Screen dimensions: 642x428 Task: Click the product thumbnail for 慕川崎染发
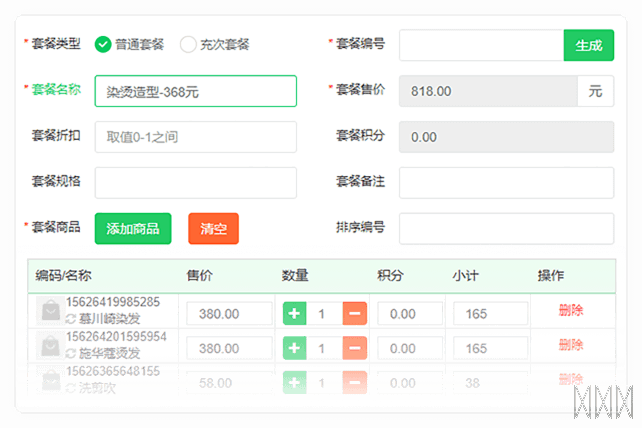(x=50, y=310)
